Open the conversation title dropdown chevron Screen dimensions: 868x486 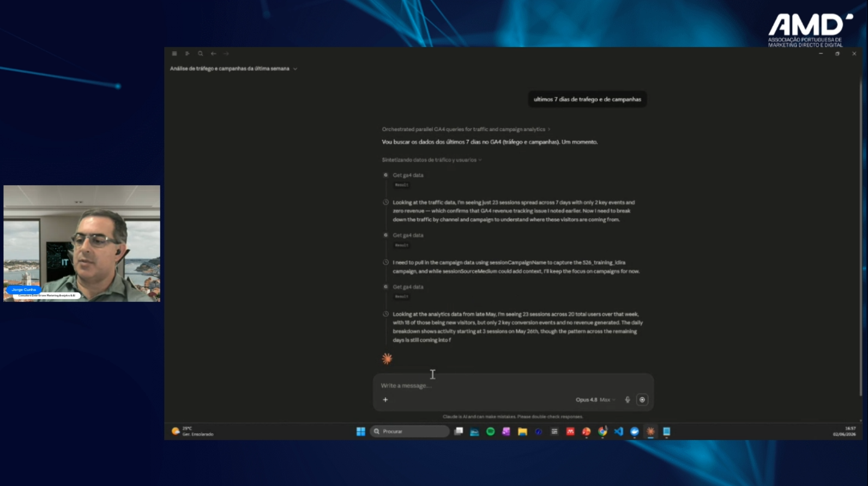(295, 69)
